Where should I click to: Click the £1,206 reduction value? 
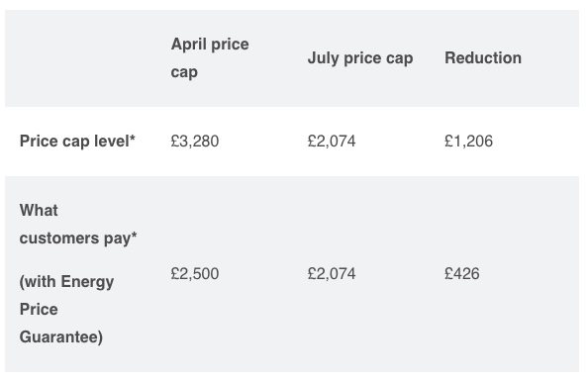pyautogui.click(x=468, y=142)
